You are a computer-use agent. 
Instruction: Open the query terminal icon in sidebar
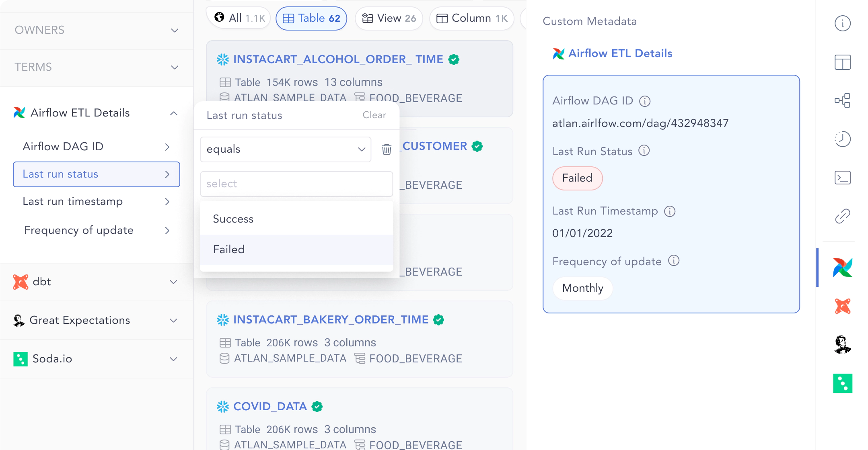[x=842, y=178]
